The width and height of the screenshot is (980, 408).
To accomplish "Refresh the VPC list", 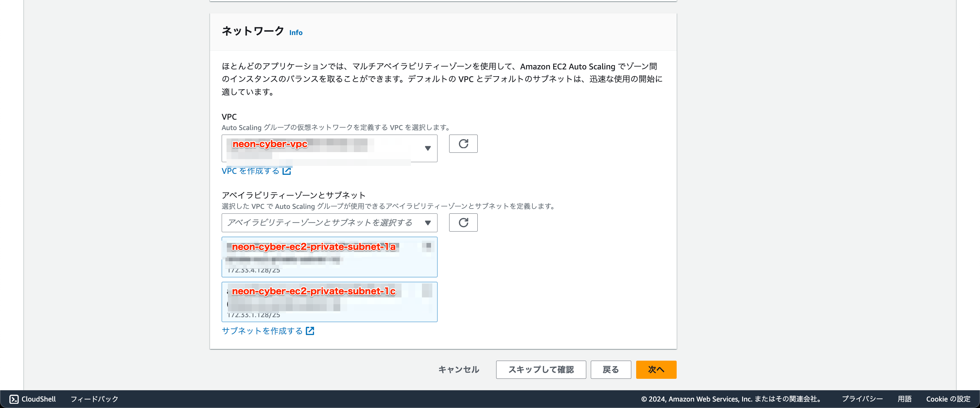I will [462, 144].
